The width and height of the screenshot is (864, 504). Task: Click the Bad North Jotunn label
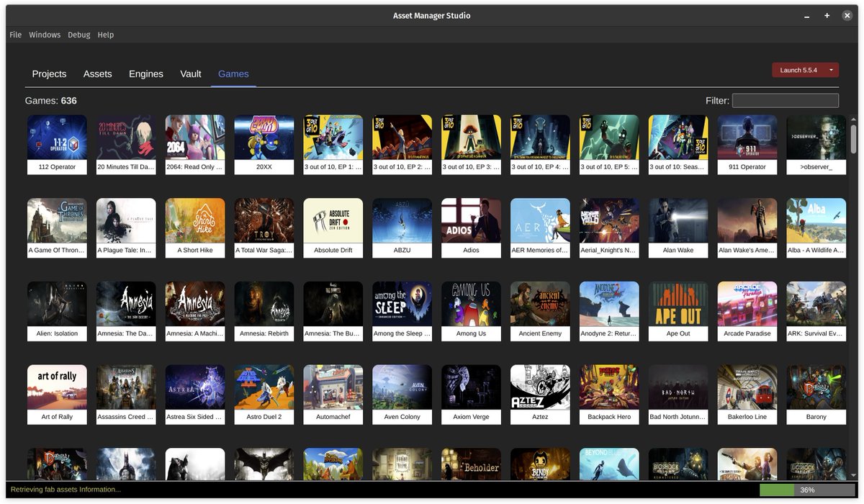678,417
